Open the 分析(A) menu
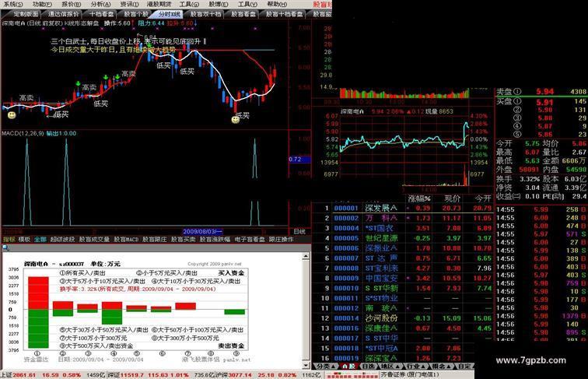The width and height of the screenshot is (588, 379). (x=100, y=4)
